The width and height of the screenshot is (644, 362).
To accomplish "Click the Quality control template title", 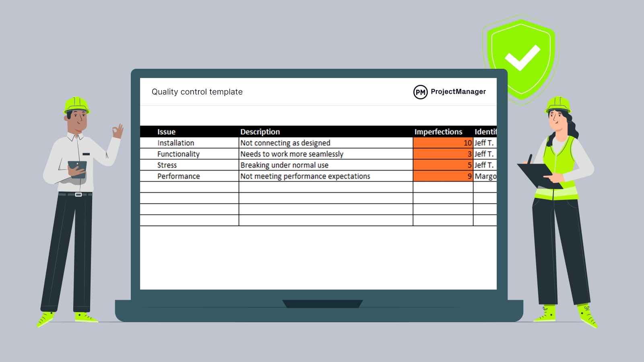I will [197, 92].
